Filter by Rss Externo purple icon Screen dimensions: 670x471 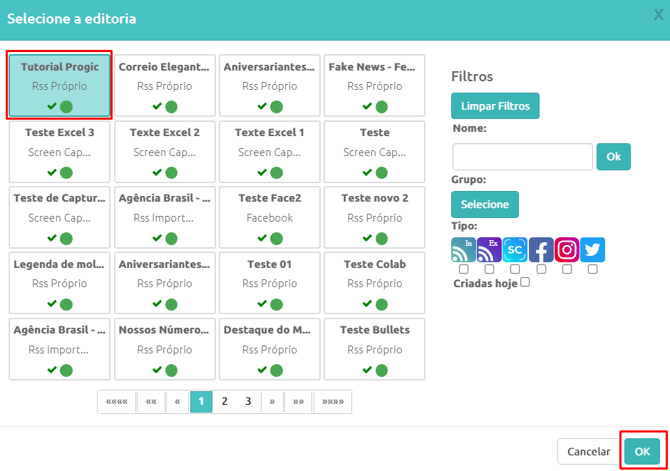pyautogui.click(x=489, y=250)
